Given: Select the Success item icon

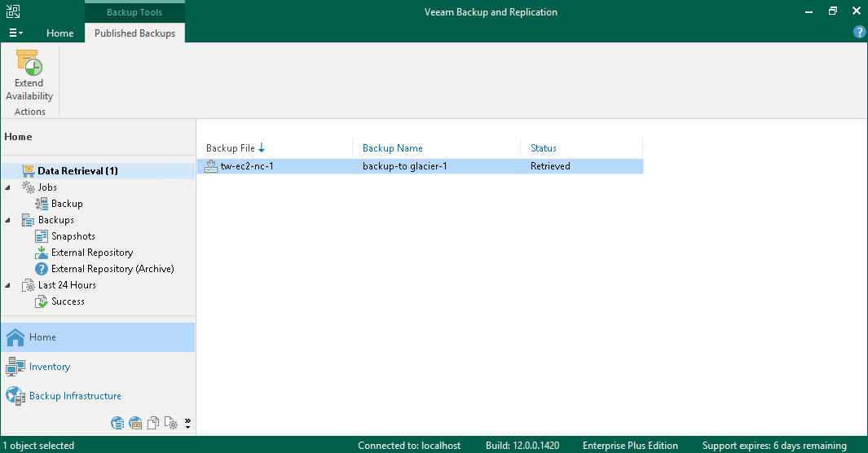Looking at the screenshot, I should click(x=42, y=301).
